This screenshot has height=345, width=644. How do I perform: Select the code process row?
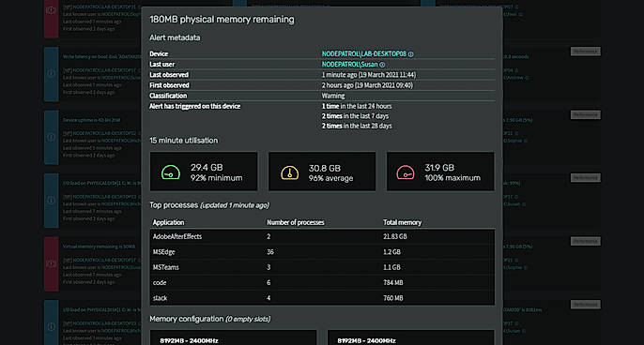click(x=322, y=282)
